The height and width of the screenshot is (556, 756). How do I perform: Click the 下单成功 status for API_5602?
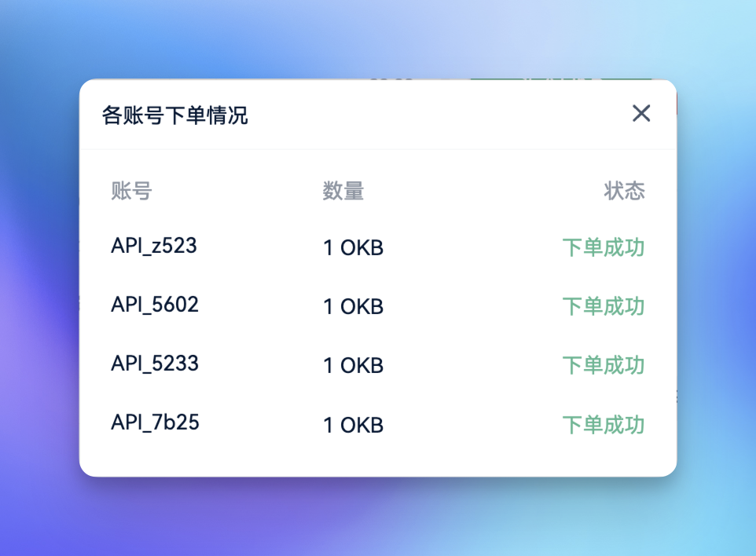[x=602, y=306]
